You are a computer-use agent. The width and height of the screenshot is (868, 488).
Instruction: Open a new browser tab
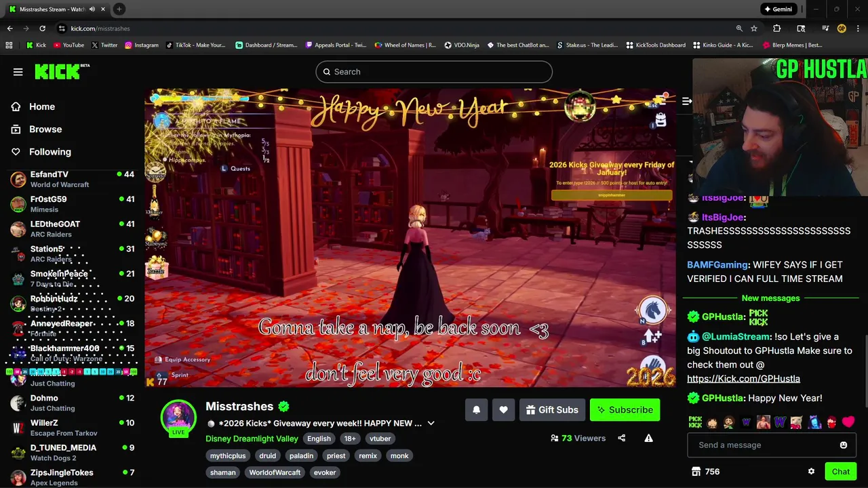(x=119, y=9)
